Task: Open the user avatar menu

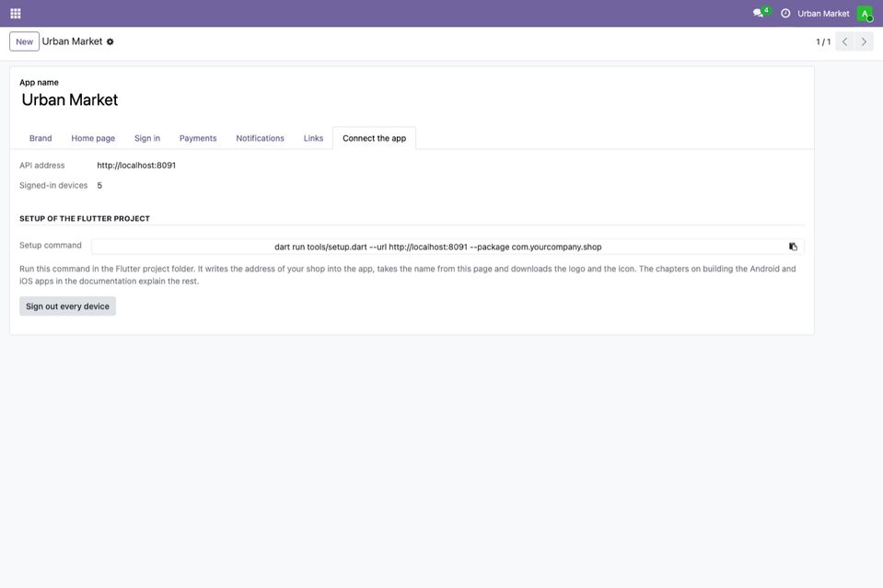Action: (865, 14)
